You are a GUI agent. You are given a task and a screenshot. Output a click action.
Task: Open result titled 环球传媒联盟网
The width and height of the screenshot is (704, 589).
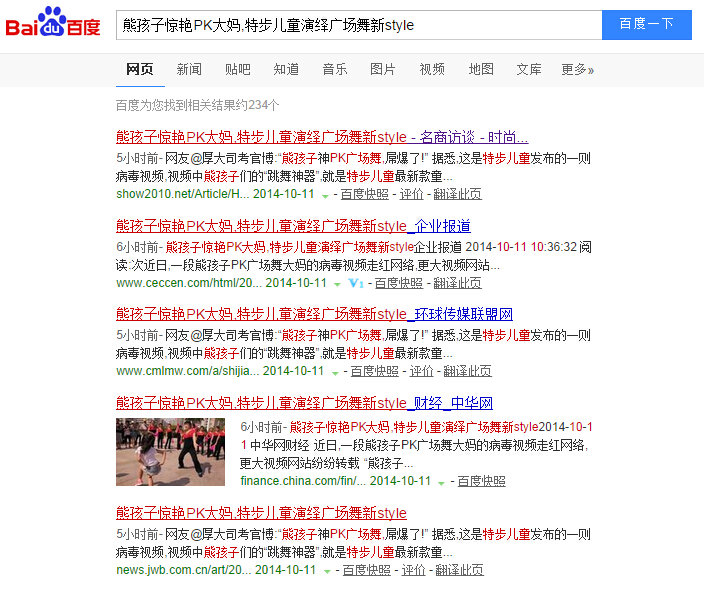point(314,314)
